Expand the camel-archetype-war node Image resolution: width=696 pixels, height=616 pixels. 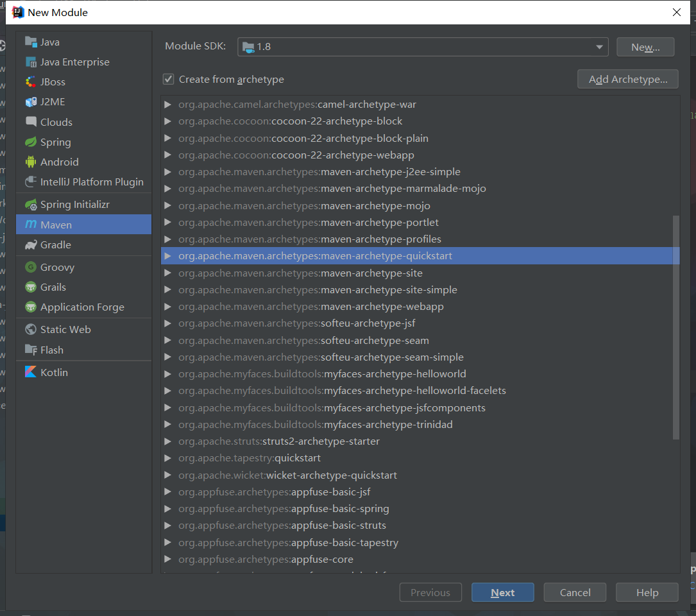click(x=168, y=105)
